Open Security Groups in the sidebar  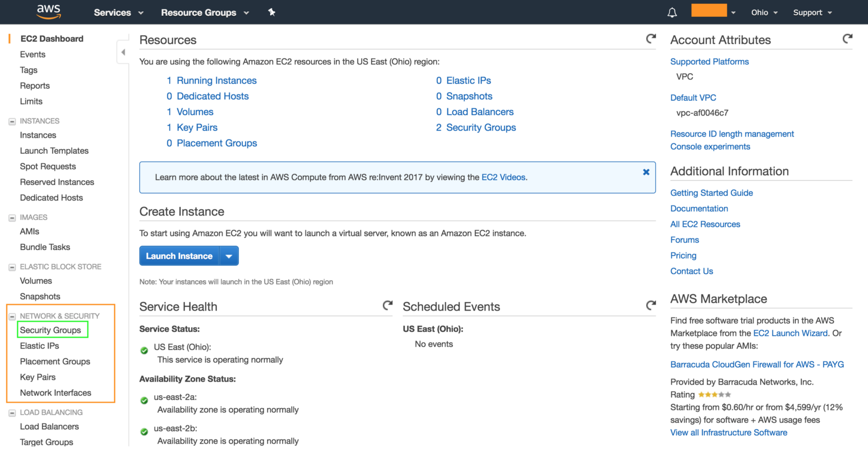(x=50, y=330)
